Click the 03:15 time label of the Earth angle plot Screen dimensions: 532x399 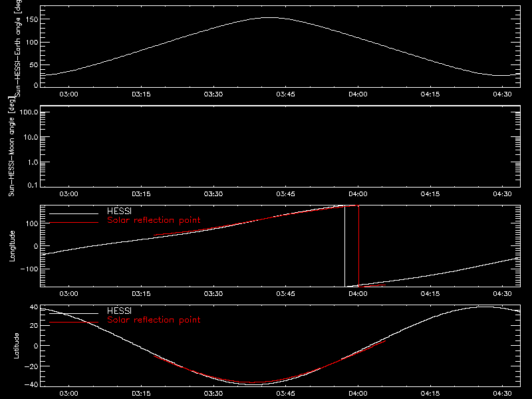pyautogui.click(x=141, y=94)
